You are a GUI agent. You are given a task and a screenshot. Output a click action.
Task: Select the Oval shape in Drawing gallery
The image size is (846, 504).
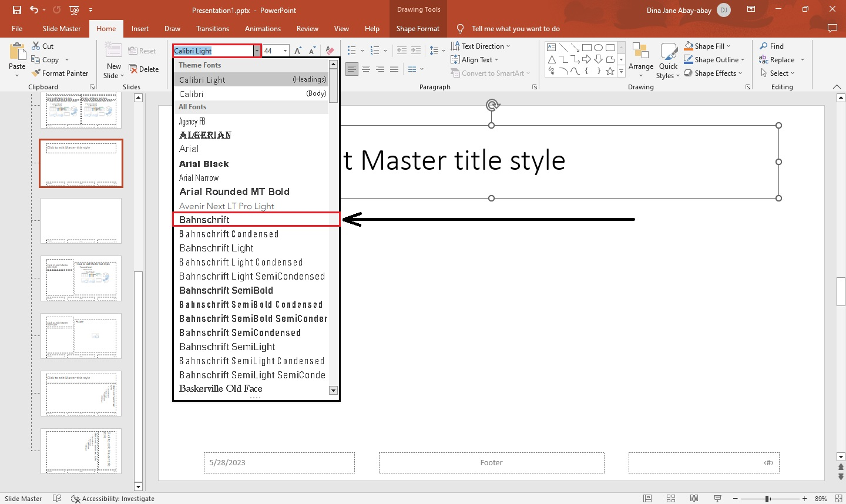598,46
